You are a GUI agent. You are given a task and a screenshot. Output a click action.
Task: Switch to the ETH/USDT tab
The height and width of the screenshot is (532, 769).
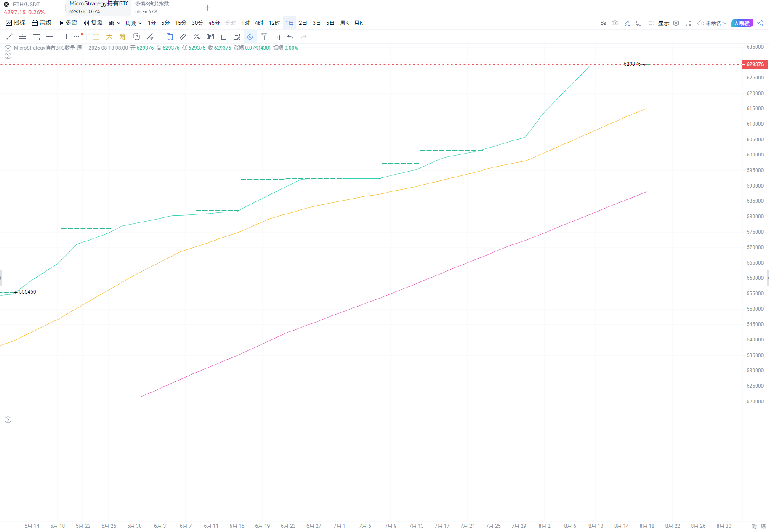[x=26, y=8]
